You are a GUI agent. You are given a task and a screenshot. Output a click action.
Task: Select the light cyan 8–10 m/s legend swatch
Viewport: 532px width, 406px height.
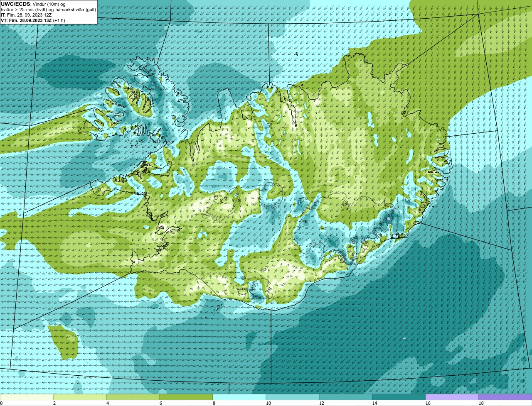[239, 397]
